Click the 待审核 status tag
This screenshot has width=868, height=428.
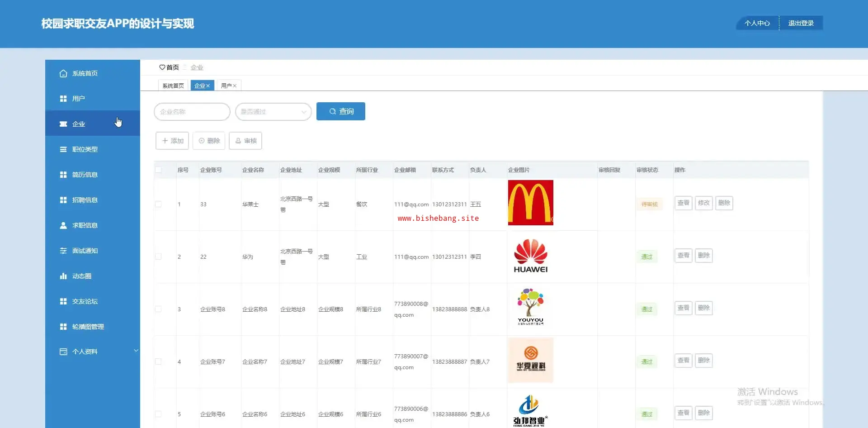[650, 204]
